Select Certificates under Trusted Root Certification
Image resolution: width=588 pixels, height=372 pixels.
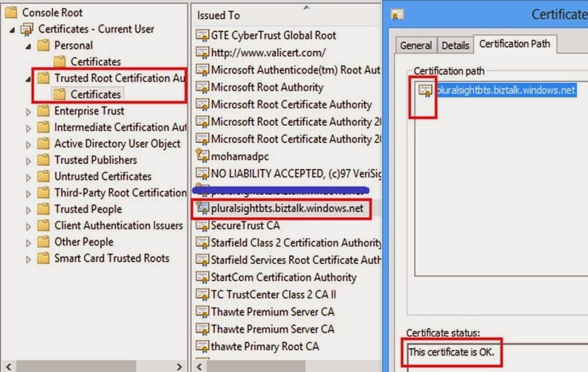[x=95, y=94]
